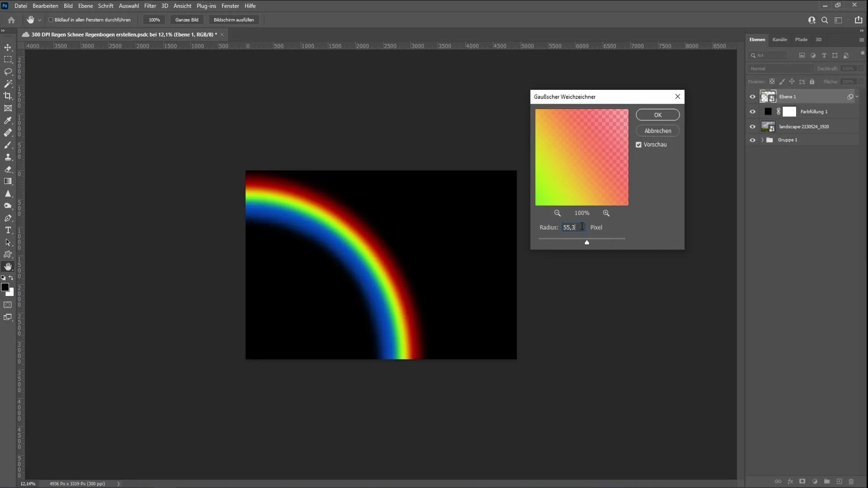
Task: Link layers with chain icon
Action: click(778, 482)
